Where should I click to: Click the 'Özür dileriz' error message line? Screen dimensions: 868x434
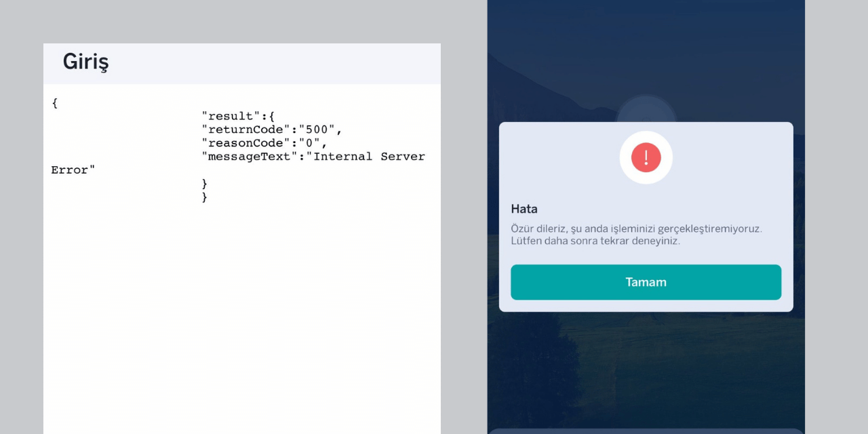click(x=636, y=229)
